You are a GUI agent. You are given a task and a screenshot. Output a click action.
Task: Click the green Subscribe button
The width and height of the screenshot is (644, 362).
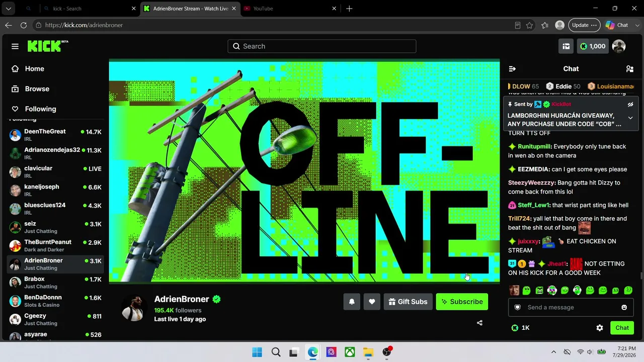click(462, 302)
